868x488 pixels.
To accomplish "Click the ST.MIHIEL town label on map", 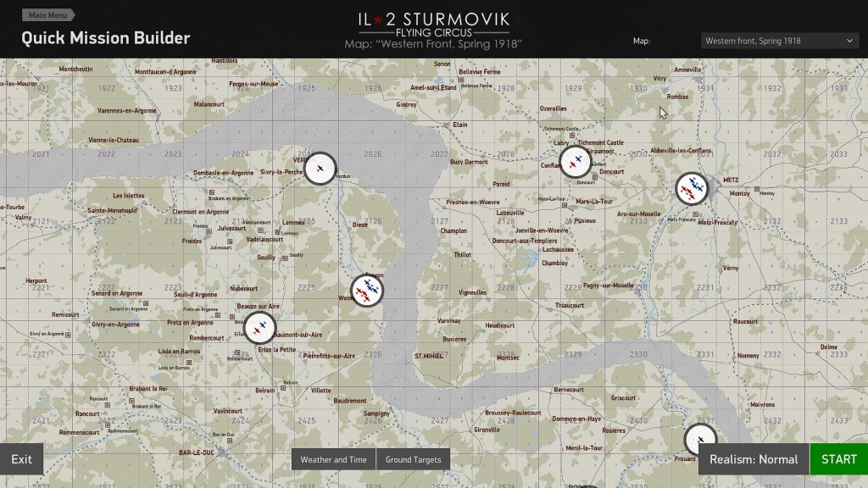I will tap(430, 356).
